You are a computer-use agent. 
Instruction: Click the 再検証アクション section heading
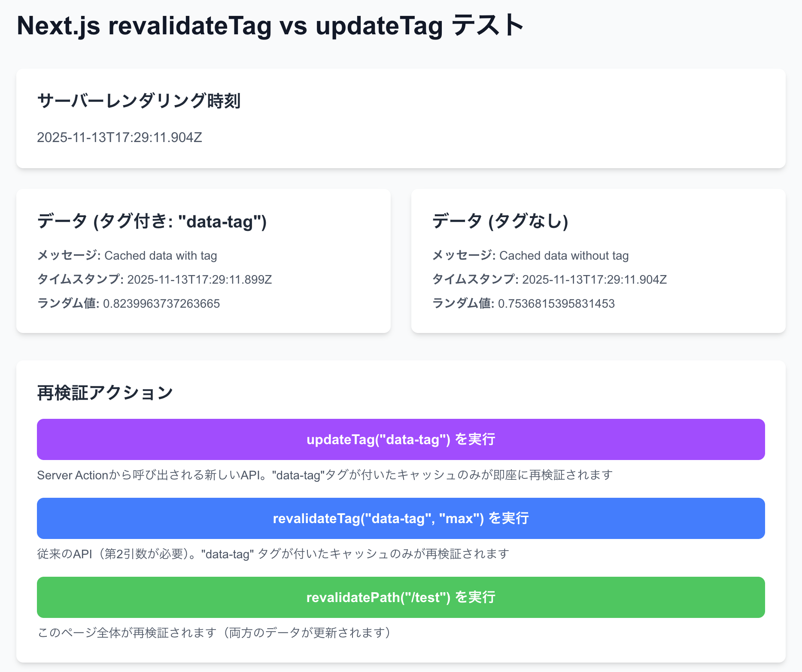105,391
